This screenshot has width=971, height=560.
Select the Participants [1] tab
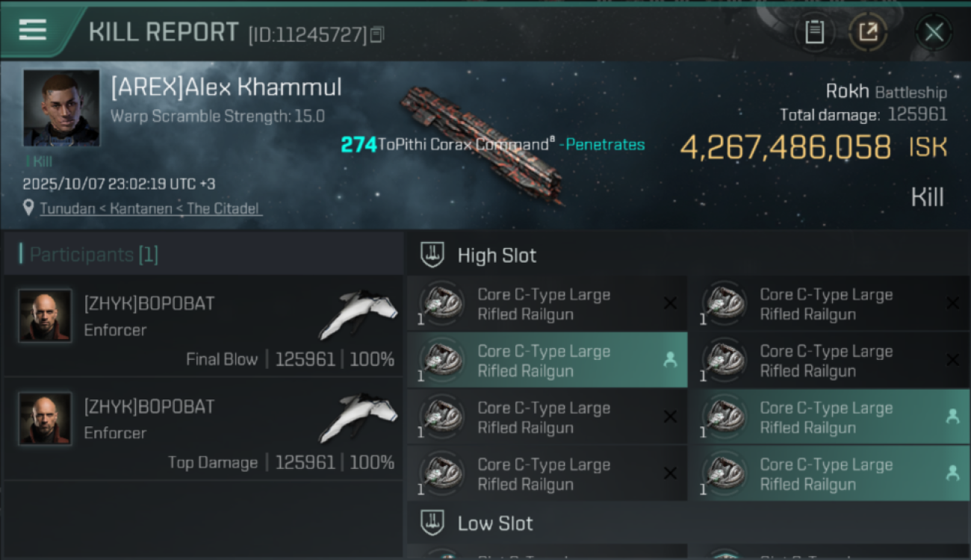[x=90, y=255]
